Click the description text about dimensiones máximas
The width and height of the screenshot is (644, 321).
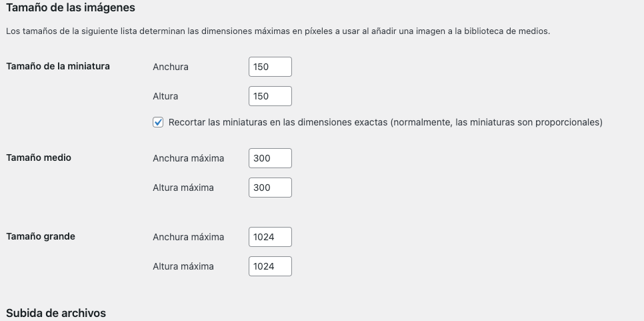[278, 31]
